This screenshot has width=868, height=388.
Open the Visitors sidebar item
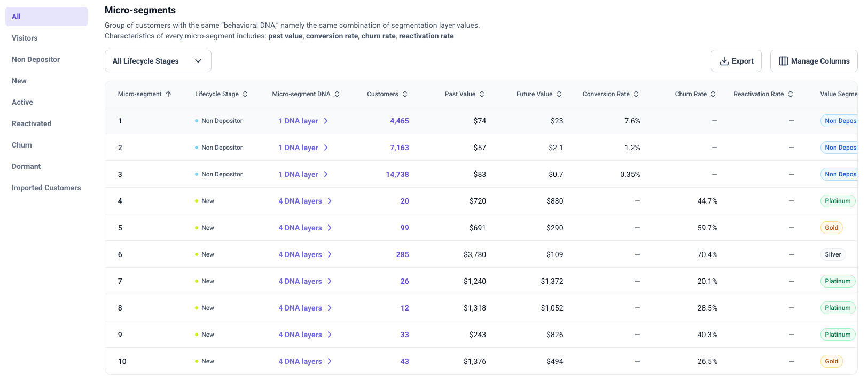click(46, 38)
